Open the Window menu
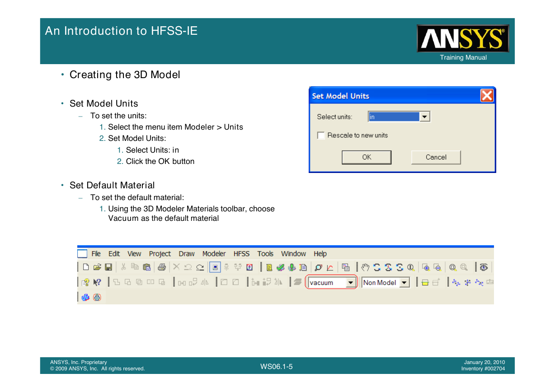555x392 pixels. 294,254
